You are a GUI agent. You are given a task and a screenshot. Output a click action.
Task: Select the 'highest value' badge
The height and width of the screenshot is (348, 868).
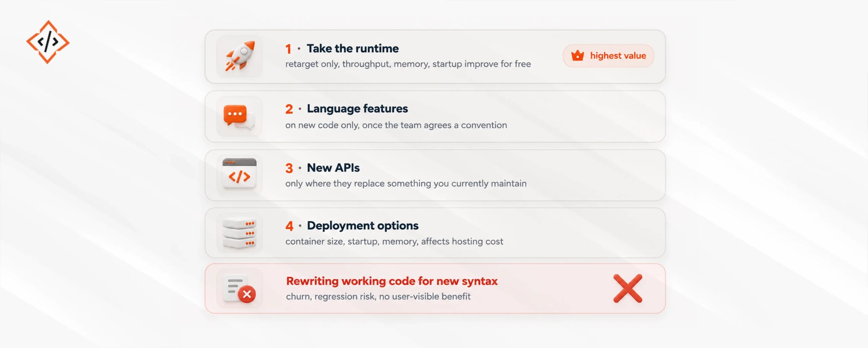(x=608, y=56)
